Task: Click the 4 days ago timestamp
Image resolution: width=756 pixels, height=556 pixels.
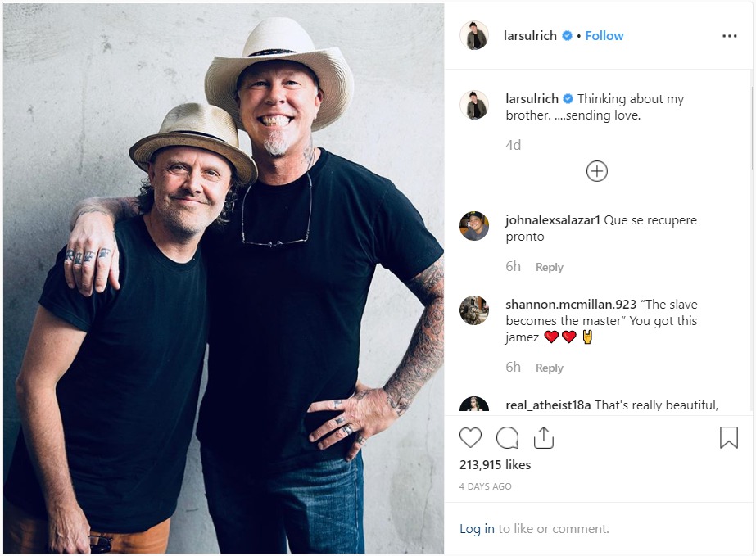Action: click(485, 486)
